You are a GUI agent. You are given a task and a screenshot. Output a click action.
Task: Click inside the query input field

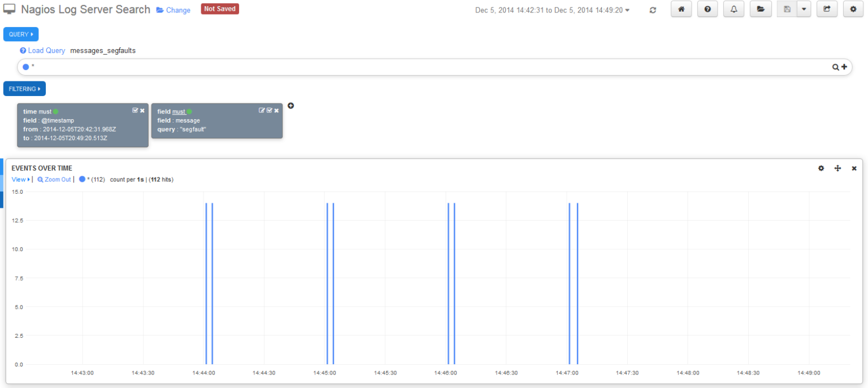429,67
